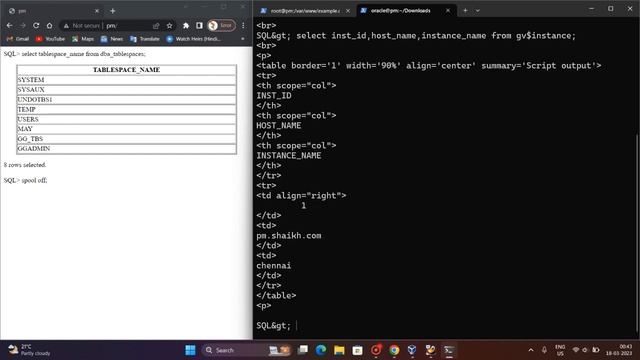The image size is (640, 360).
Task: Close the pm browser tab
Action: click(x=97, y=11)
